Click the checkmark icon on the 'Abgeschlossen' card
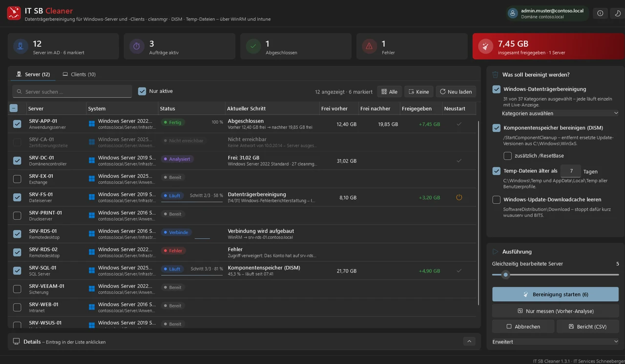 point(253,46)
